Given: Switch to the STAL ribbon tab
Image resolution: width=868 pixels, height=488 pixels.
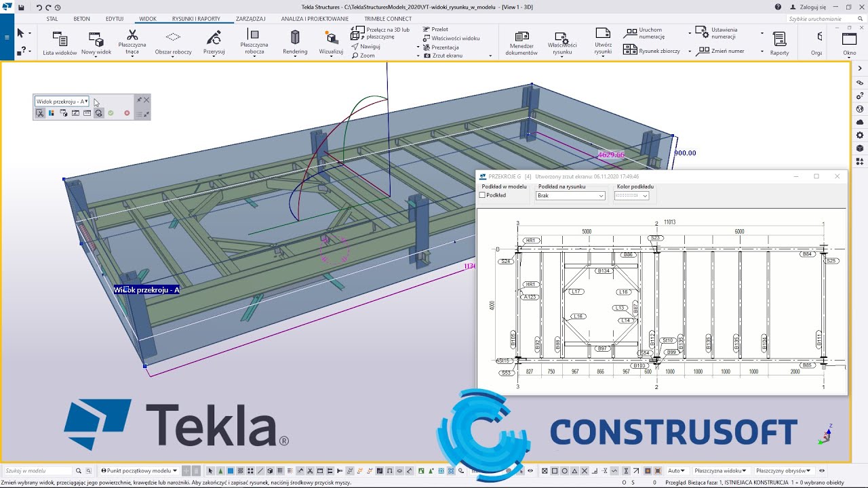Looking at the screenshot, I should coord(52,19).
